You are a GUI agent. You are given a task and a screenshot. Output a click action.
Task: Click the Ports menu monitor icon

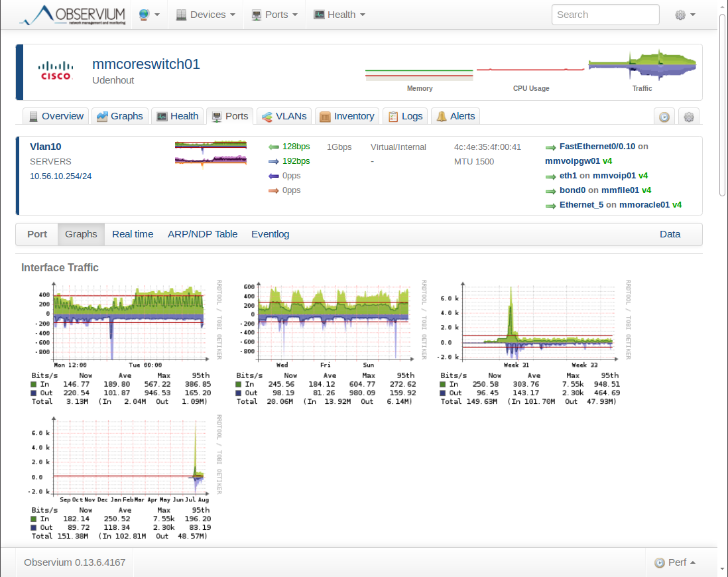257,15
